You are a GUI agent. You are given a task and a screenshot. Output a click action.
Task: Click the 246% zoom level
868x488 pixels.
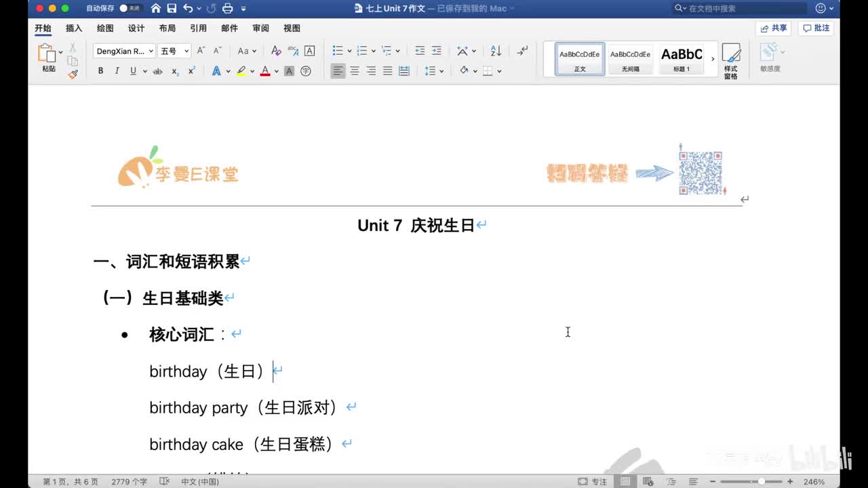click(814, 482)
